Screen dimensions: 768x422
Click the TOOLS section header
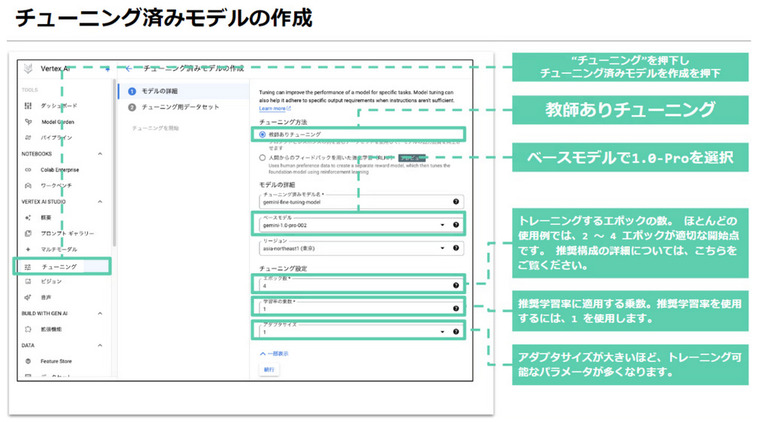pyautogui.click(x=29, y=90)
